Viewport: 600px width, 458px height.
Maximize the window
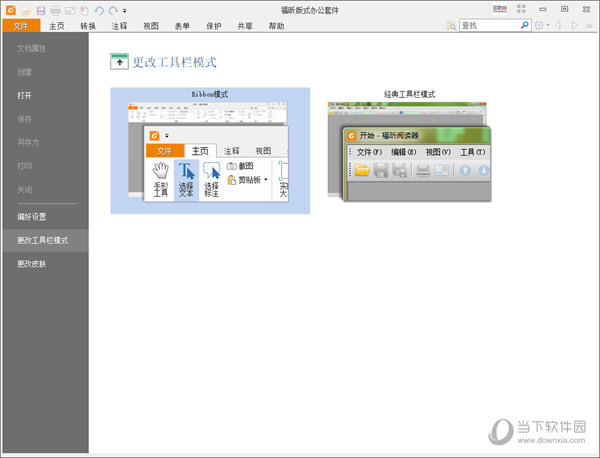coord(564,9)
